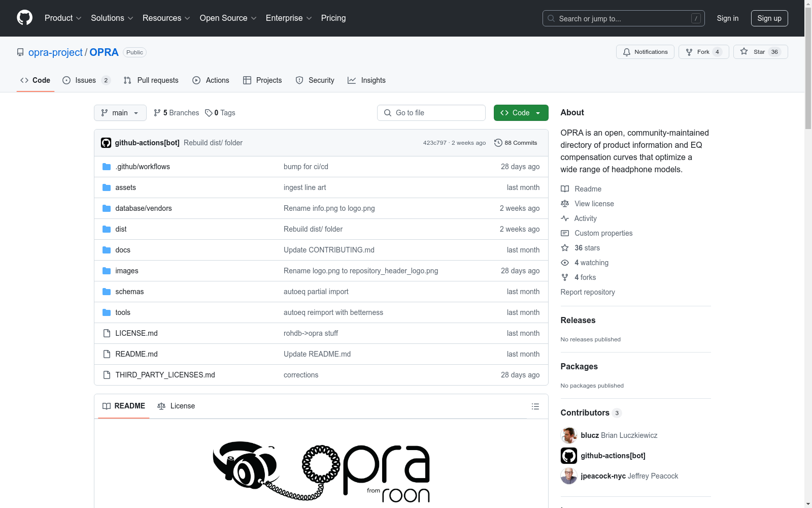This screenshot has height=508, width=812.
Task: Open the docs folder
Action: [123, 250]
